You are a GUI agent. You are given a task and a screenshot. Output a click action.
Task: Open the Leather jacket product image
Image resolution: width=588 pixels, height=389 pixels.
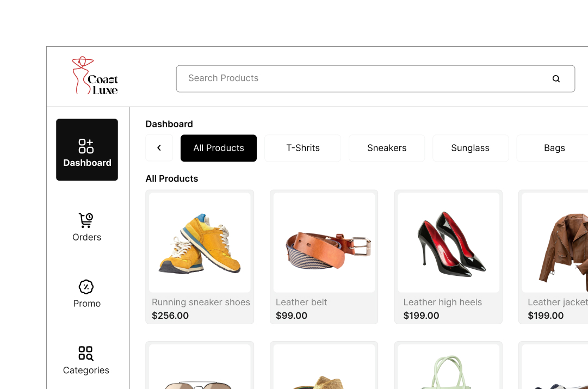[x=555, y=243]
